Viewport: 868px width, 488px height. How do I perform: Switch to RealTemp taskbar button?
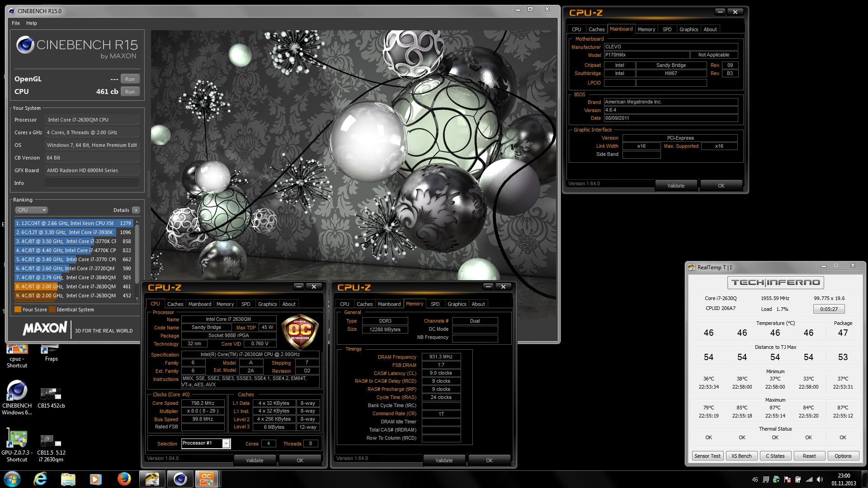(x=152, y=479)
